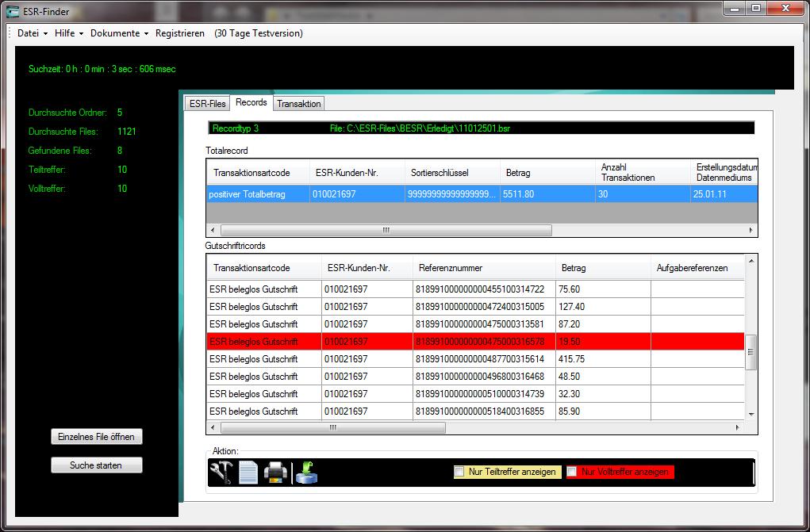Switch to the ESR-Files tab
The width and height of the screenshot is (810, 532).
point(207,103)
